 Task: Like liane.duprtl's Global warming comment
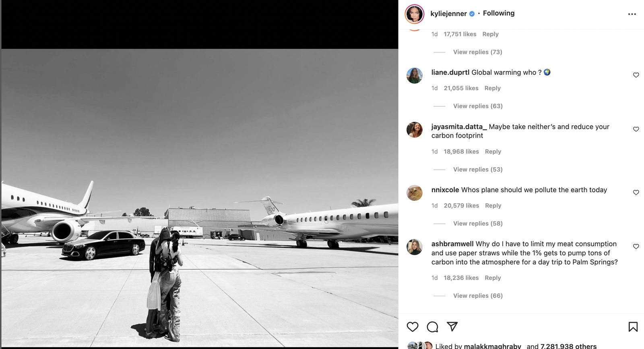pos(636,75)
